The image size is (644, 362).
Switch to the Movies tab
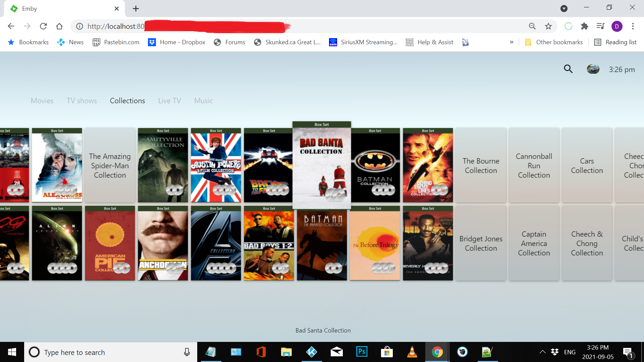pyautogui.click(x=42, y=101)
